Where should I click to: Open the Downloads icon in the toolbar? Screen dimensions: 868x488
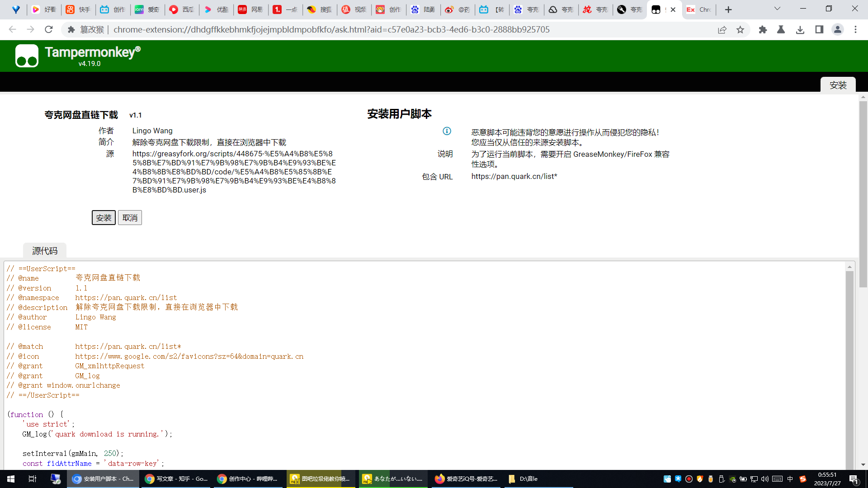pos(801,29)
